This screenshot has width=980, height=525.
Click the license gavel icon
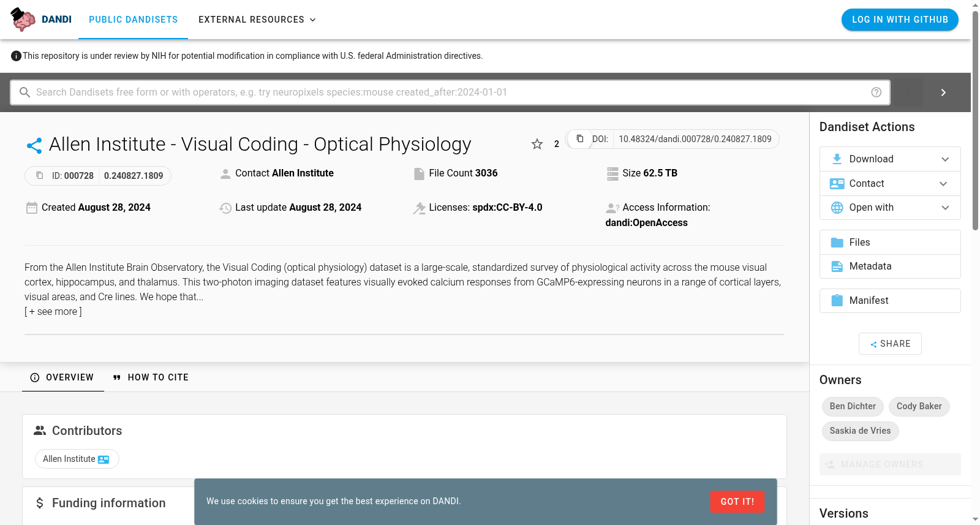pyautogui.click(x=419, y=208)
